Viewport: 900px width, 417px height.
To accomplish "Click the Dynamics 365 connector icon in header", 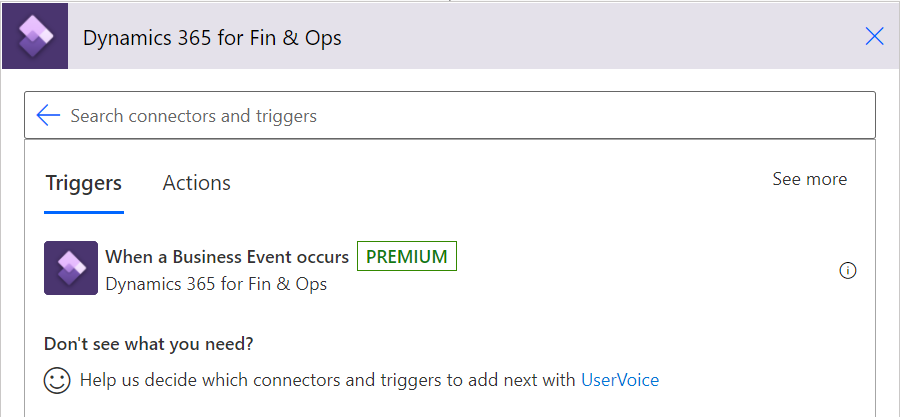I will pos(35,36).
